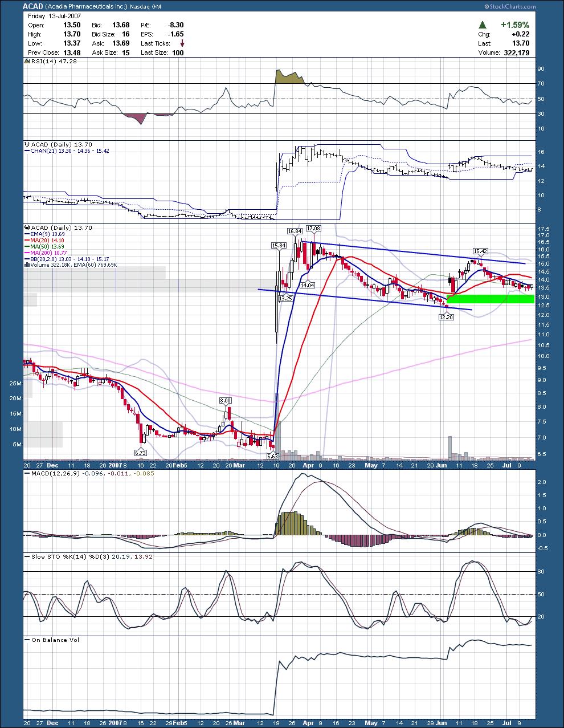This screenshot has width=564, height=728.
Task: Click the date Friday 13-Jul-2007
Action: [55, 17]
